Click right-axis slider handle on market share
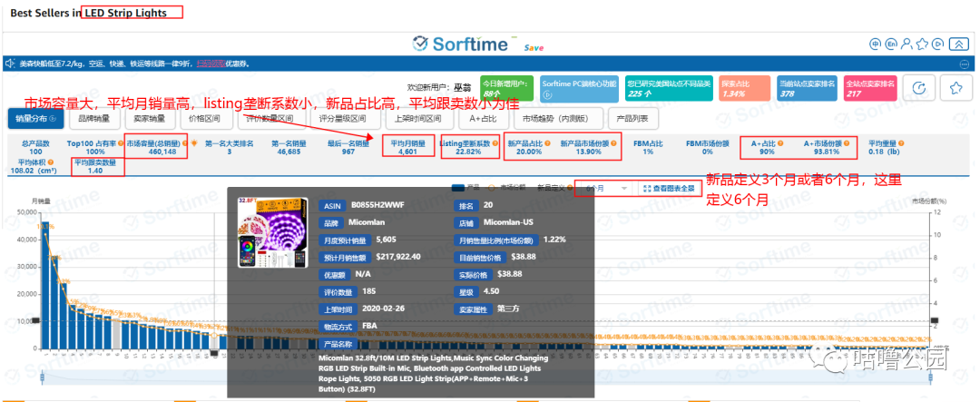Viewport: 980px width, 402px height. click(936, 320)
